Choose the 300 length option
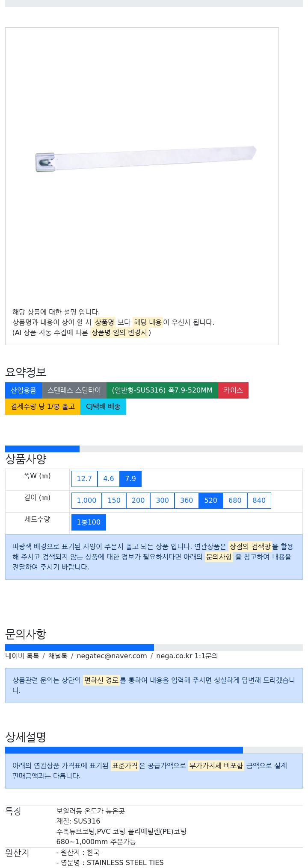The image size is (308, 868). tap(162, 500)
